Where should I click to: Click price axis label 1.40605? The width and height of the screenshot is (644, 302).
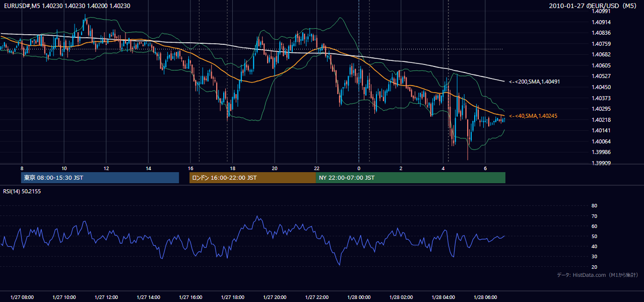tap(601, 65)
